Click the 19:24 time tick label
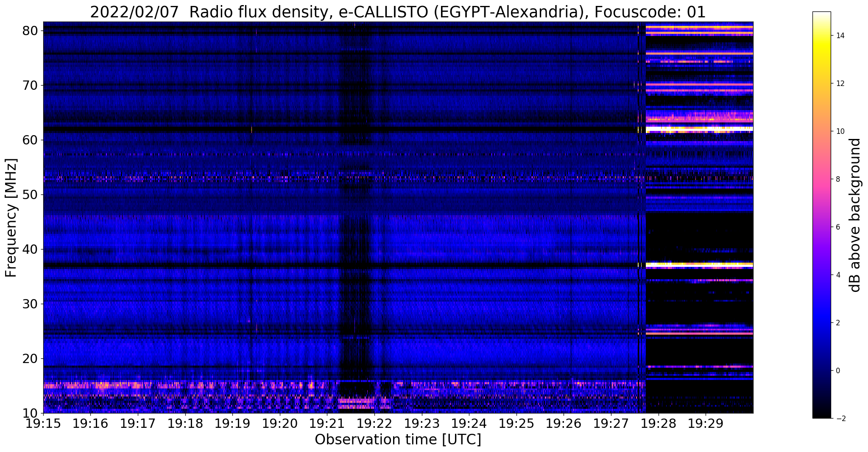Image resolution: width=868 pixels, height=452 pixels. (469, 423)
